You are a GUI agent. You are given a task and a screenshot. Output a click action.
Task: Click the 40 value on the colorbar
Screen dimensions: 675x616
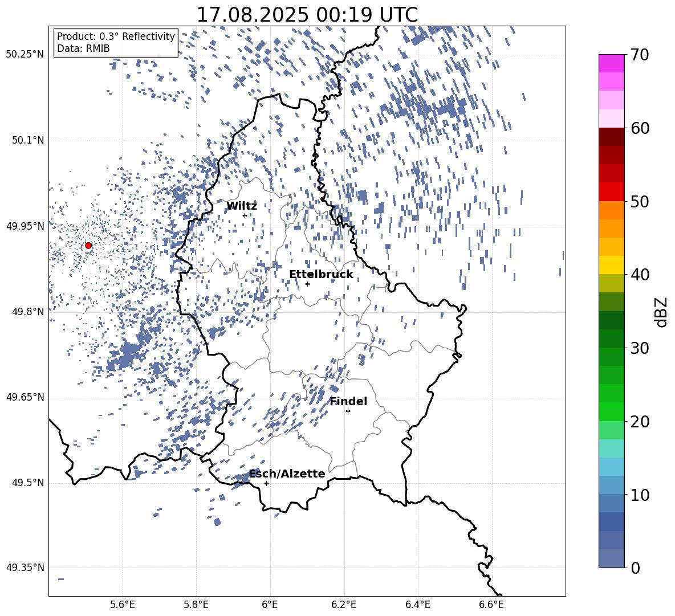click(640, 275)
